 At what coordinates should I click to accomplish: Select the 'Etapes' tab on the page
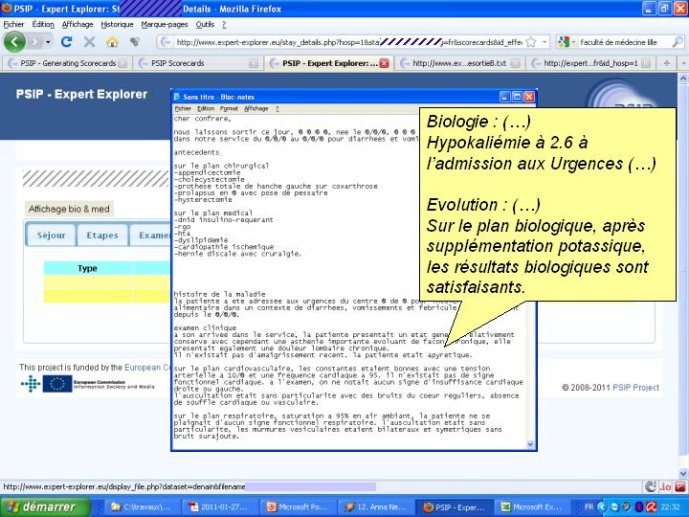coord(102,235)
